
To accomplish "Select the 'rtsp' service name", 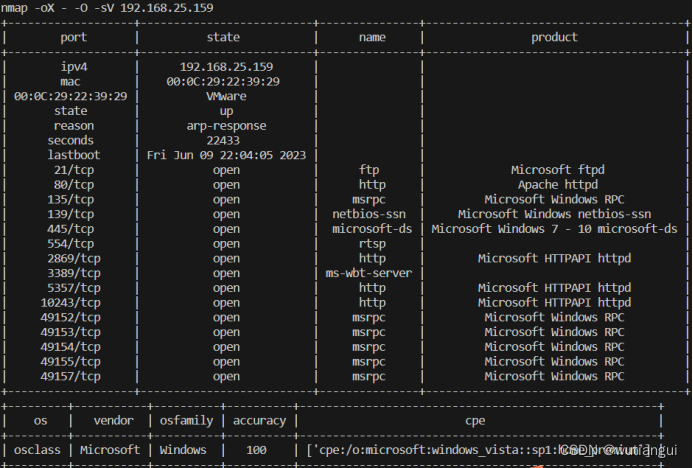I will 372,244.
